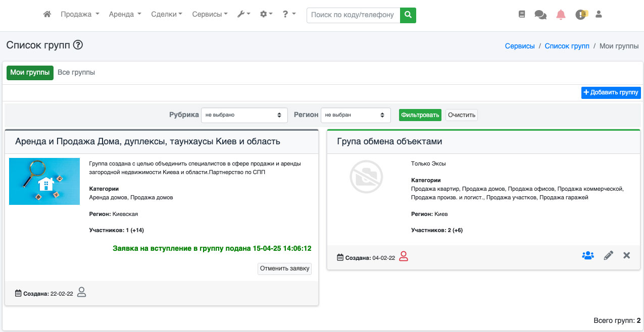
Task: Expand the Рубрика dropdown
Action: 244,115
